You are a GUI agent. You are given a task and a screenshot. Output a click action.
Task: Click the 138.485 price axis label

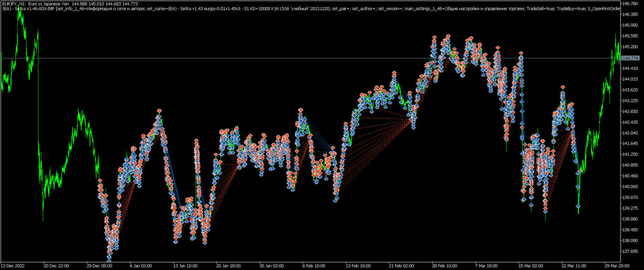(x=631, y=230)
